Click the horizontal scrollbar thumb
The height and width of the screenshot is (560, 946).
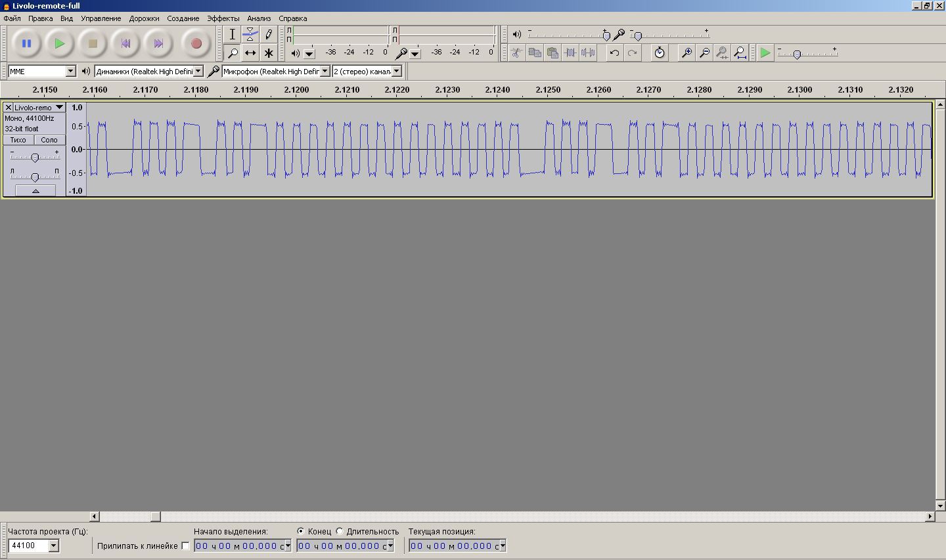156,517
